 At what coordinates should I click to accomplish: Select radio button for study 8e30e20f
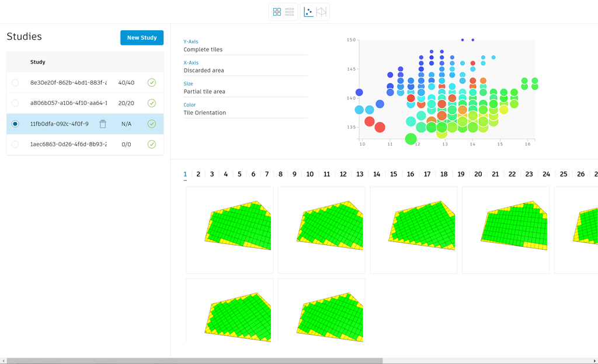click(x=15, y=83)
